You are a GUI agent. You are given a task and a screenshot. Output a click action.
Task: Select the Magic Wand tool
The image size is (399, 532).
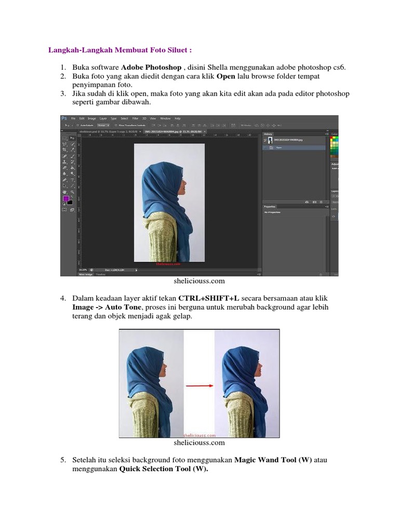pos(73,144)
